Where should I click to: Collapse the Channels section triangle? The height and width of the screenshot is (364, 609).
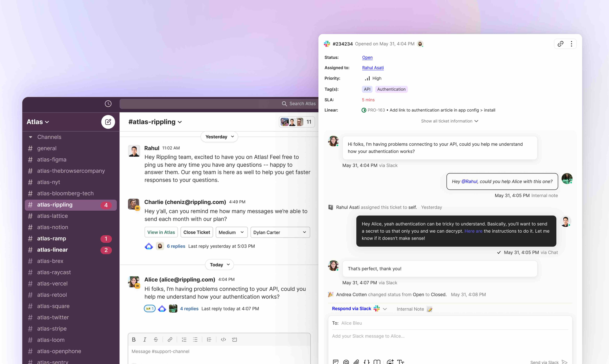(30, 137)
